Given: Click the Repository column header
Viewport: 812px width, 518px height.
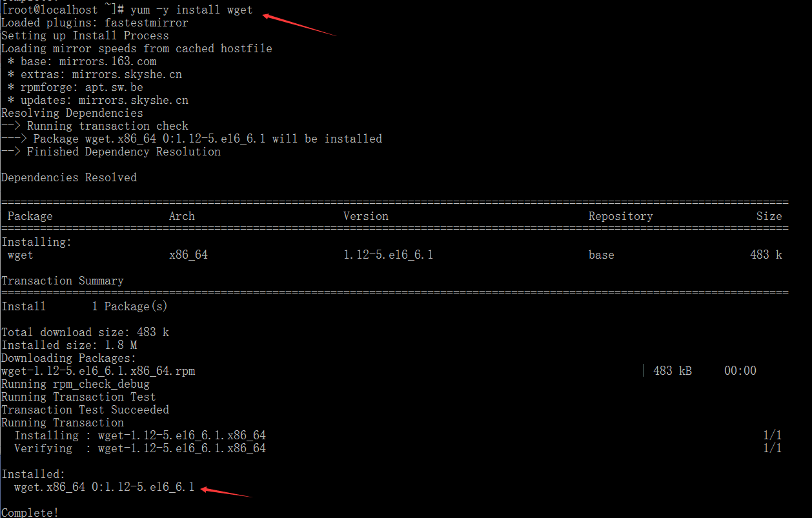Looking at the screenshot, I should tap(620, 216).
